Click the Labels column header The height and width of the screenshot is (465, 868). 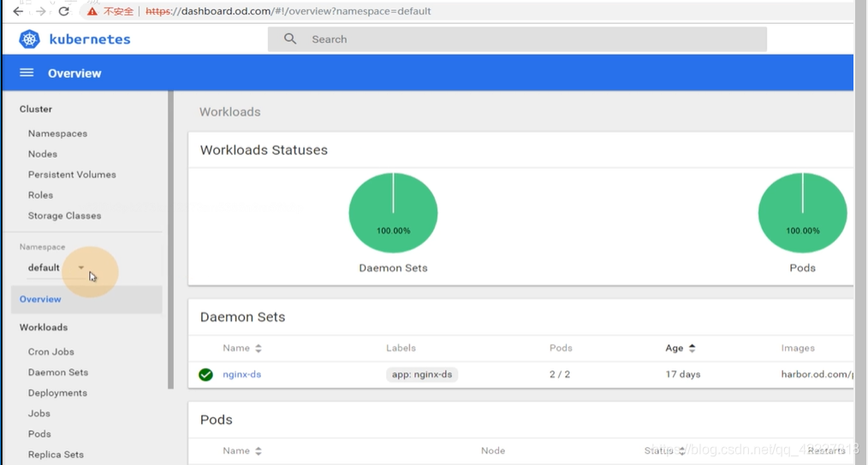pos(401,349)
